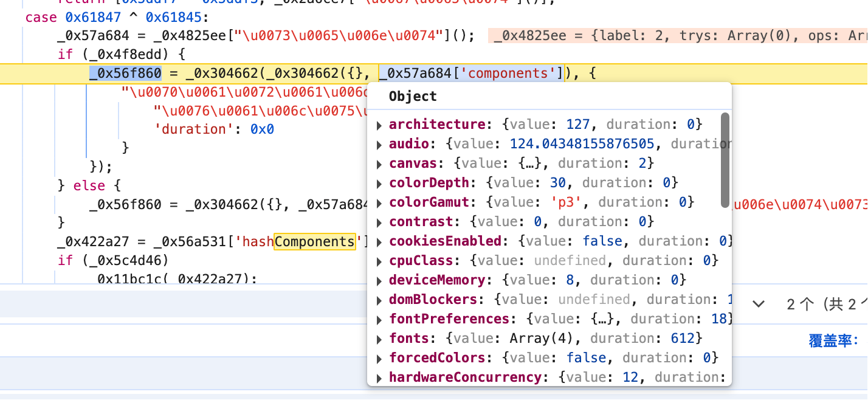Screen dimensions: 868x400
Task: Expand the fonts array entry
Action: [379, 339]
